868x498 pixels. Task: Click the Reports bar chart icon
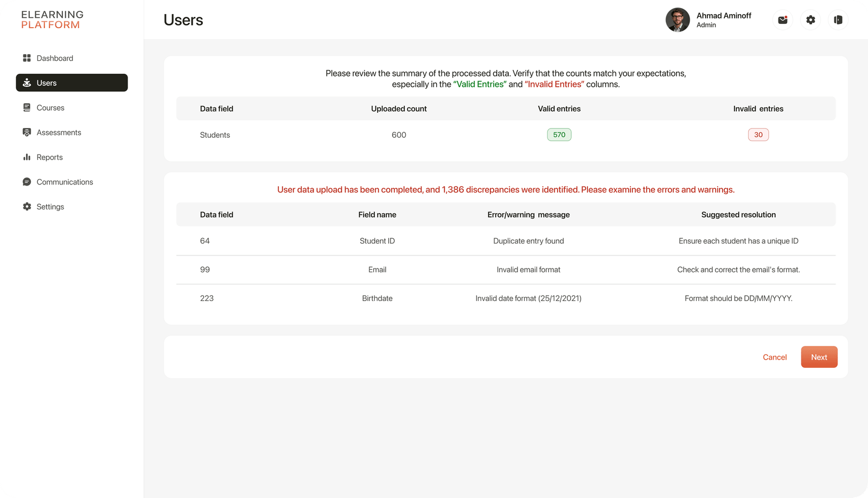click(27, 157)
